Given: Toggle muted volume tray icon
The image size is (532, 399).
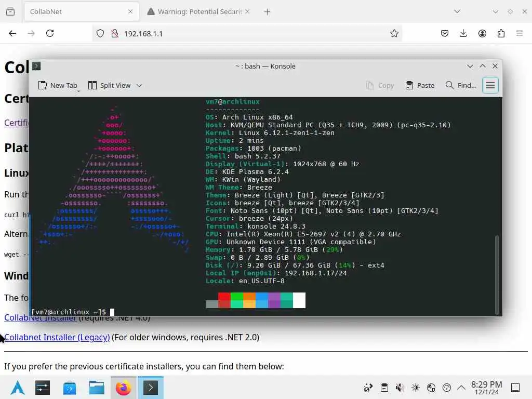Looking at the screenshot, I should [400, 388].
